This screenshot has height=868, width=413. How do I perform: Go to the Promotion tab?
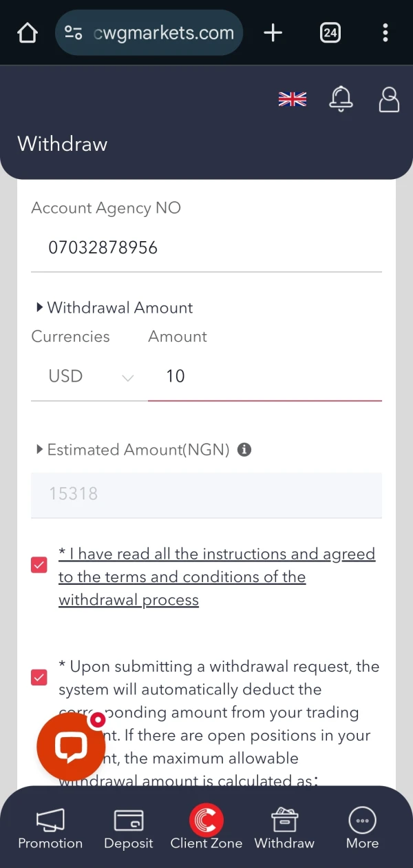coord(50,828)
